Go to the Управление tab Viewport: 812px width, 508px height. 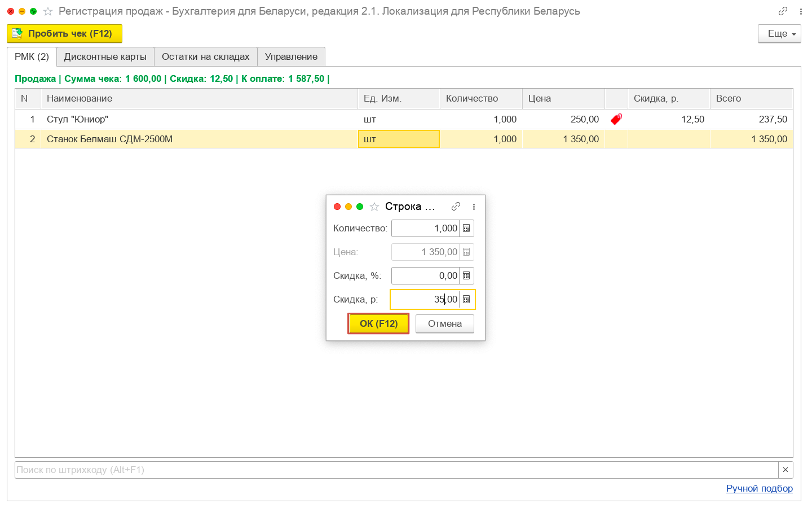coord(291,56)
